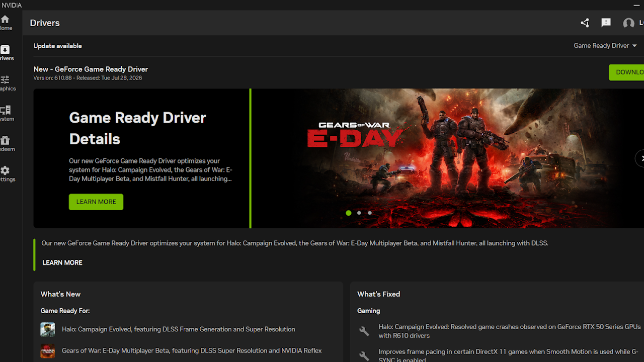Click the Version 610.88 release line

[88, 78]
